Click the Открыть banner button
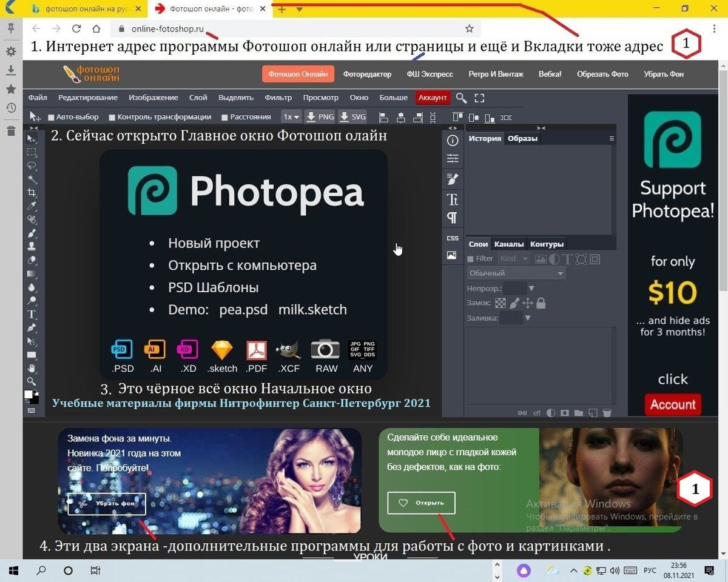 (x=421, y=503)
